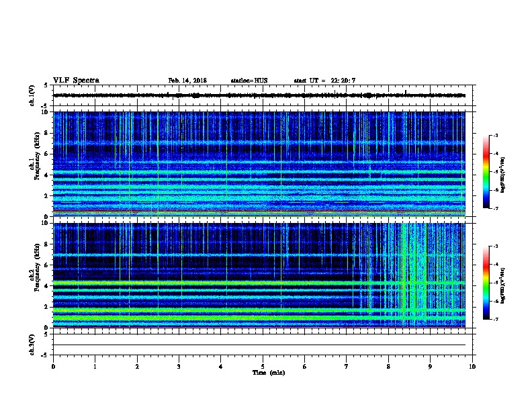This screenshot has height=411, width=532.
Task: Click ch.1 frequency axis tick label 2
Action: [46, 196]
